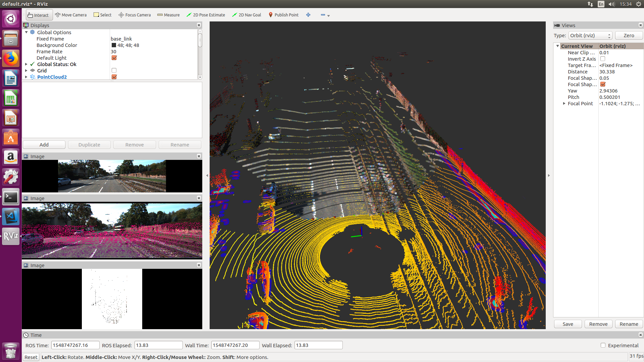
Task: Toggle the Experimental checkbox
Action: coord(603,345)
